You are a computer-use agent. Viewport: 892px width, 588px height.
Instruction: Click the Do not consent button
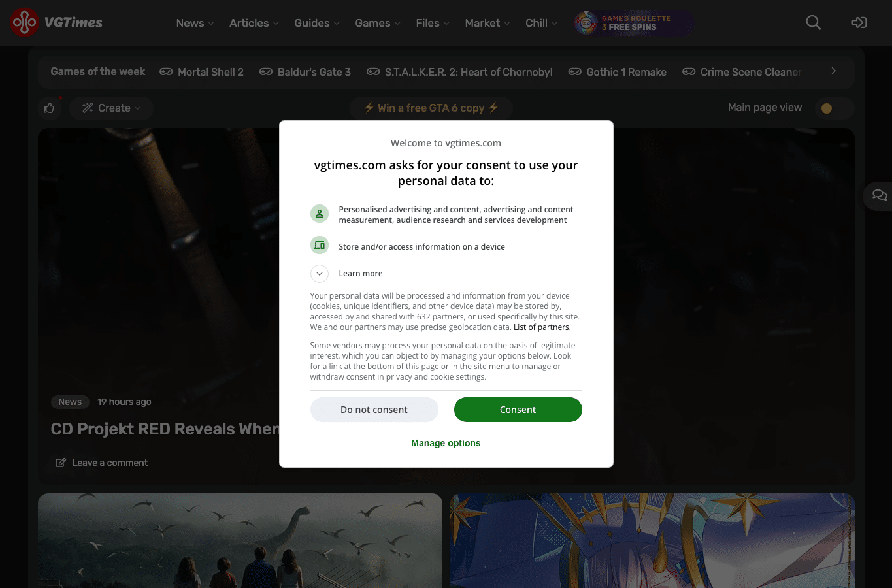point(374,410)
